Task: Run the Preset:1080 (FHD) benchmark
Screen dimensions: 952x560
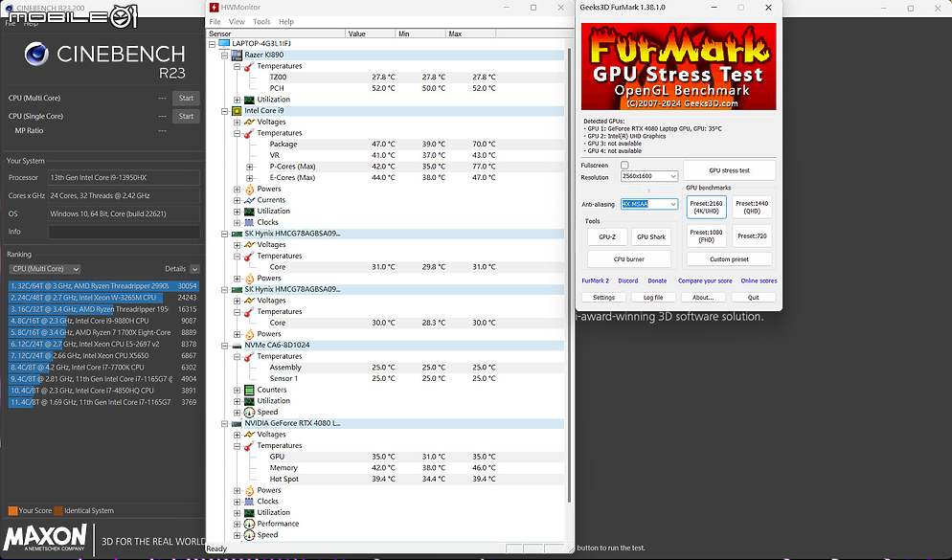Action: pyautogui.click(x=706, y=236)
